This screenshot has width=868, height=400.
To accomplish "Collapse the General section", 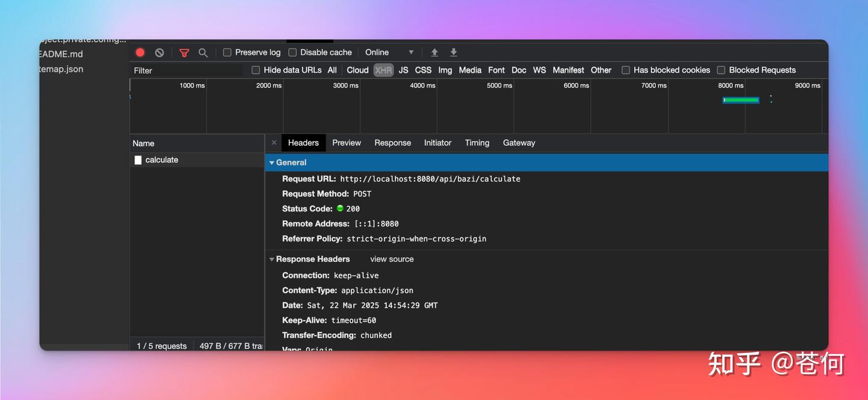I will (x=272, y=163).
